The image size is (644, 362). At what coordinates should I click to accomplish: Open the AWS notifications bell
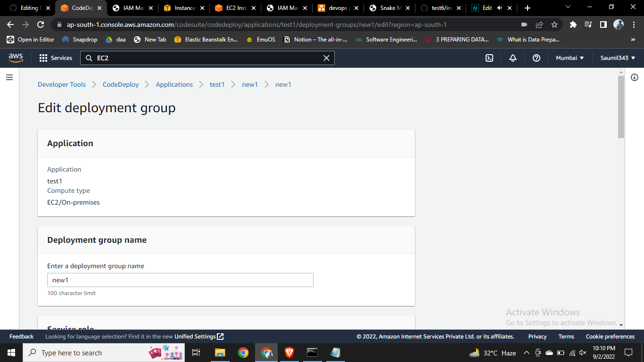(x=512, y=58)
